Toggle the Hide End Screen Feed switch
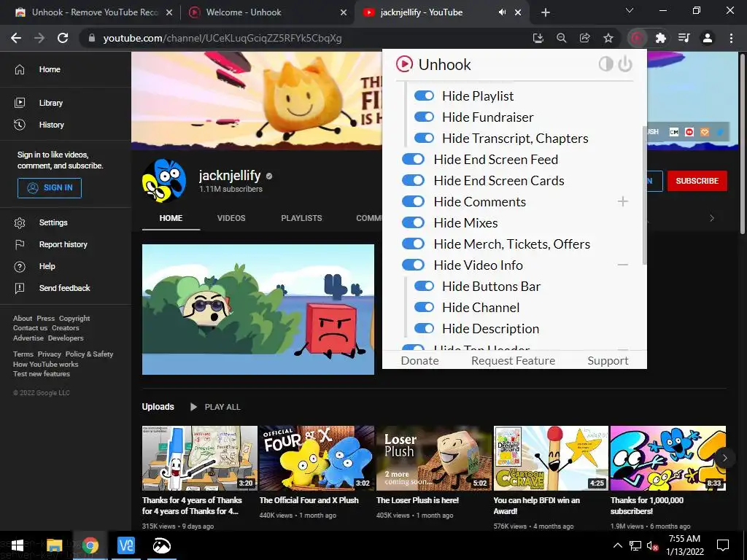This screenshot has width=747, height=560. pyautogui.click(x=413, y=159)
